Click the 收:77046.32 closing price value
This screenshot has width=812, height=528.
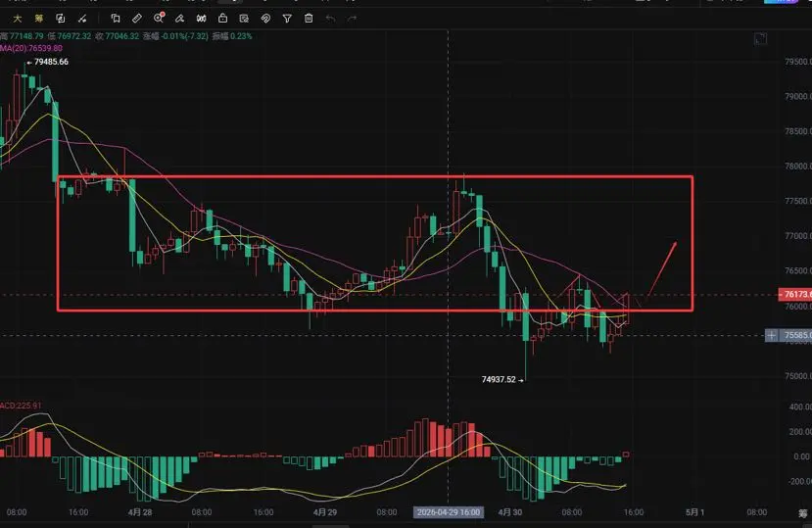click(x=117, y=36)
